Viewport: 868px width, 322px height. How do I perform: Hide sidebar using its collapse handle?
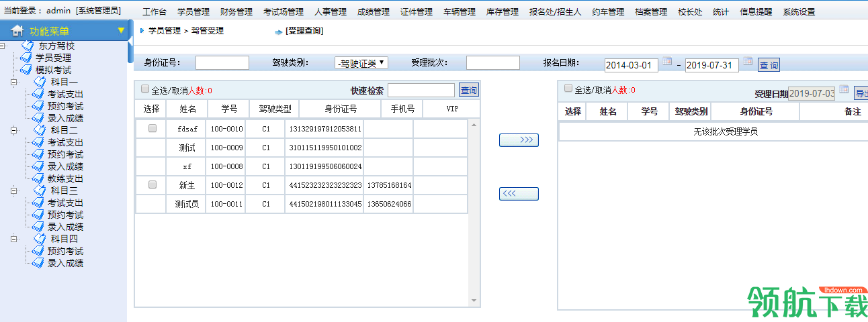tap(130, 42)
